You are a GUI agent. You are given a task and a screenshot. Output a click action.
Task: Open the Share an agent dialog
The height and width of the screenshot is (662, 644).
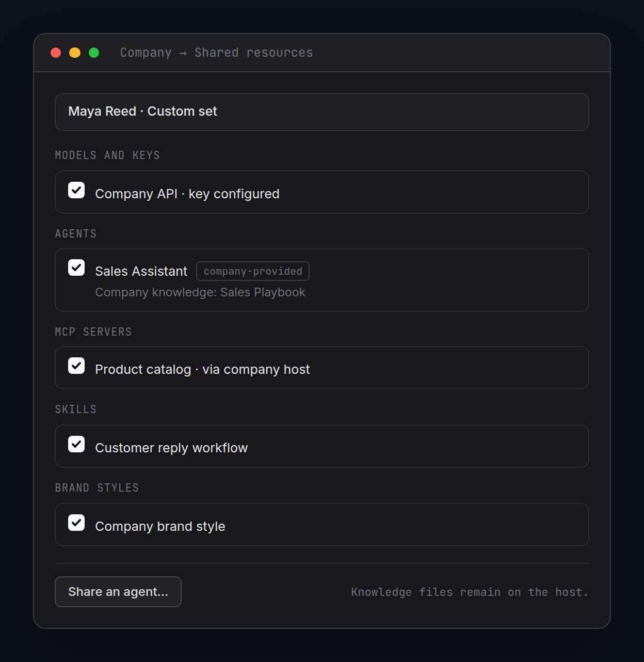tap(118, 592)
